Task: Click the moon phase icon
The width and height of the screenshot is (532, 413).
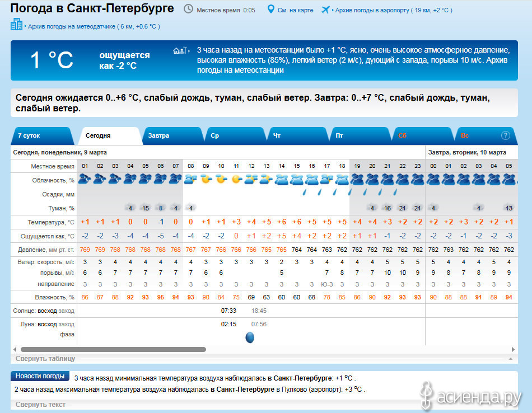Action: pyautogui.click(x=250, y=337)
